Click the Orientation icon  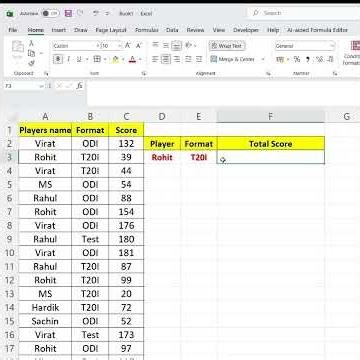189,45
